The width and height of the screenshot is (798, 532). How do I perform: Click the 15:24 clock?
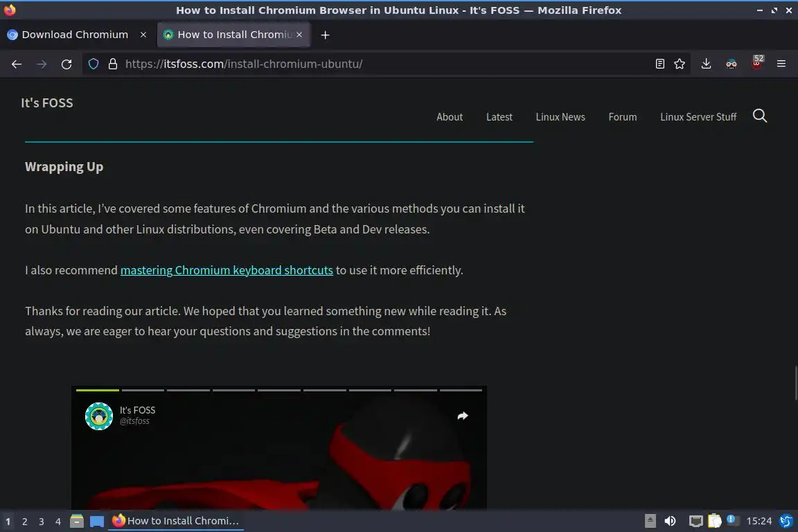click(759, 521)
